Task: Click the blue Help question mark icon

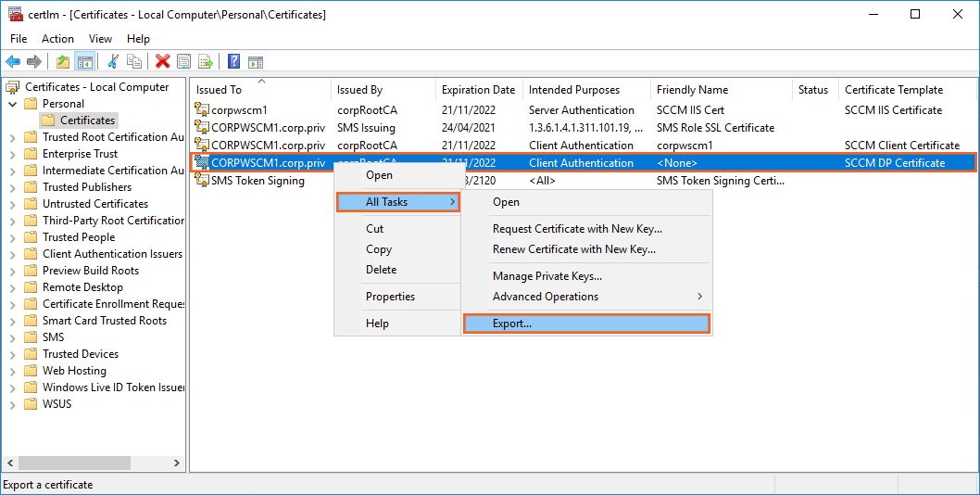Action: (x=234, y=62)
